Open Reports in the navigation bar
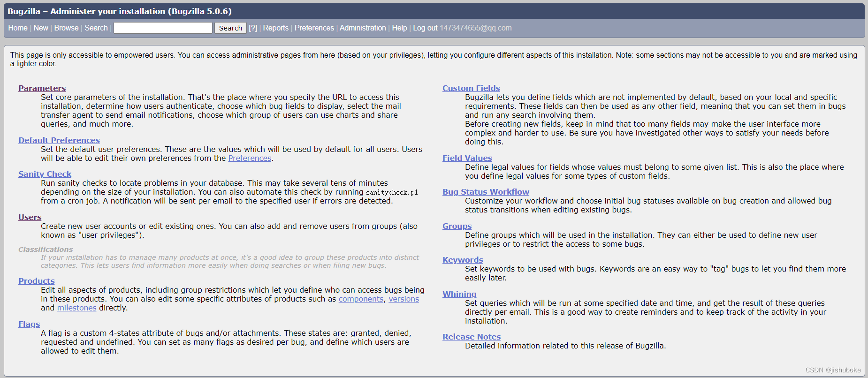868x378 pixels. click(x=276, y=28)
